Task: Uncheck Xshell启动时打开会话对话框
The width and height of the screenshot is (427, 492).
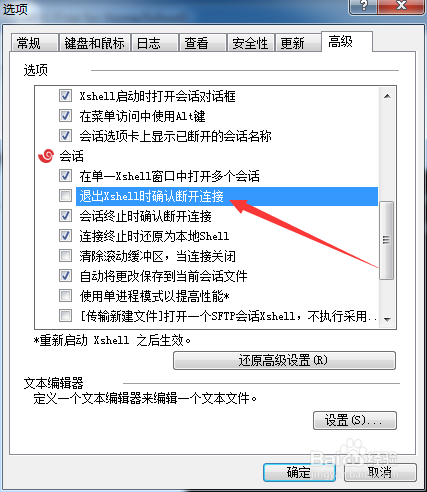Action: (x=65, y=96)
